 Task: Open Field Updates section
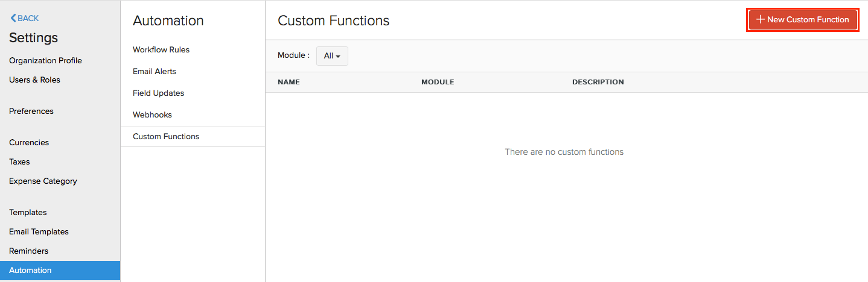point(158,93)
